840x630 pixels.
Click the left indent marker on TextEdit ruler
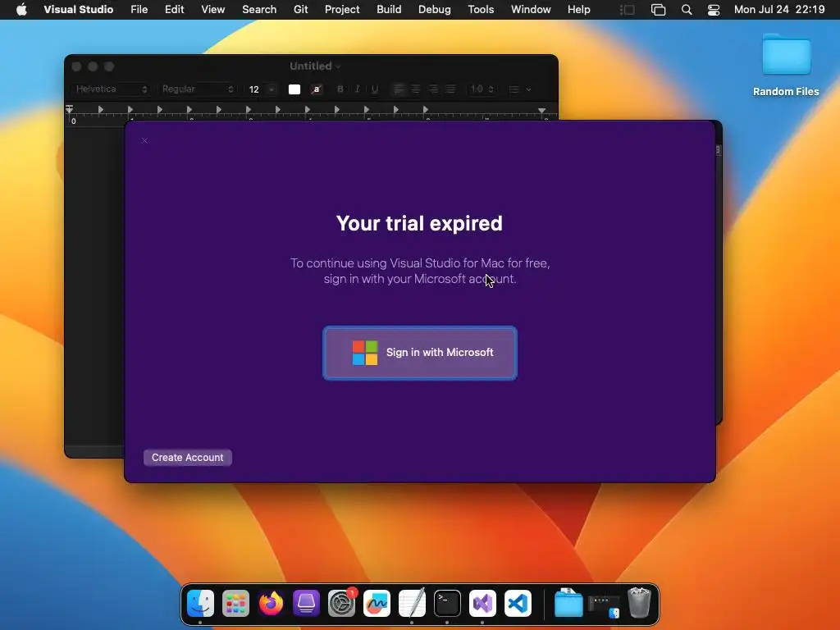[x=69, y=110]
